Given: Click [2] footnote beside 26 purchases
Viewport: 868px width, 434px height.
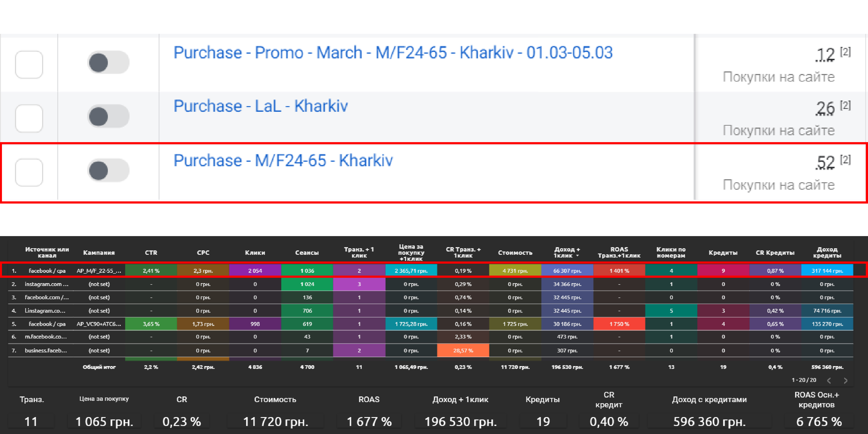Looking at the screenshot, I should coord(845,105).
